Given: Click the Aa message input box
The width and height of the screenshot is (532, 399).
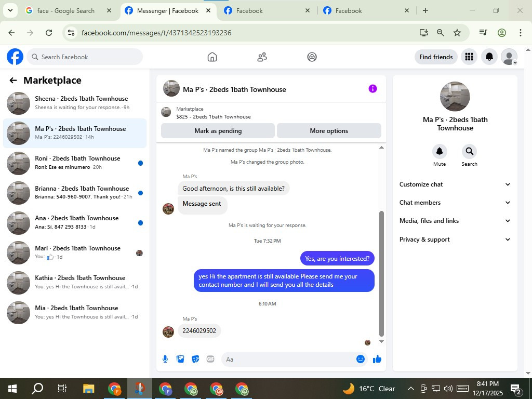Looking at the screenshot, I should click(288, 359).
